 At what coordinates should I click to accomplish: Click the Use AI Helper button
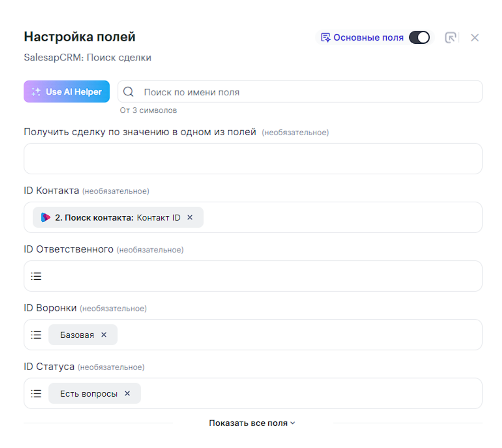(67, 92)
